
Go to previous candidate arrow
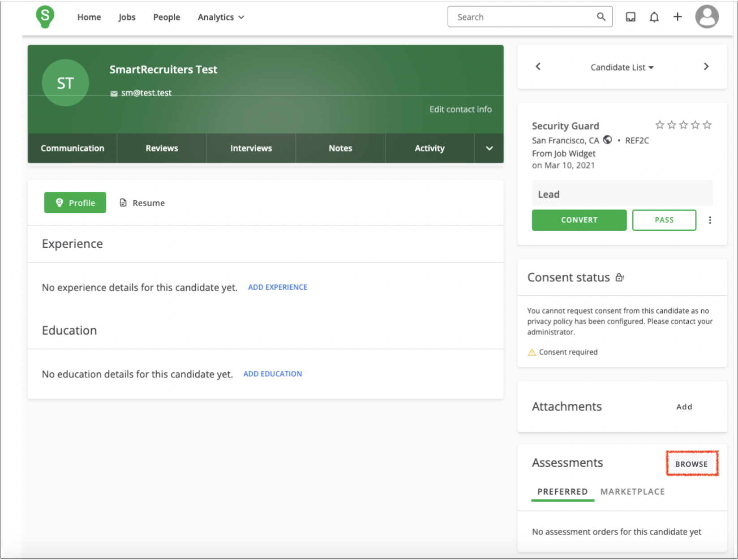(x=538, y=66)
